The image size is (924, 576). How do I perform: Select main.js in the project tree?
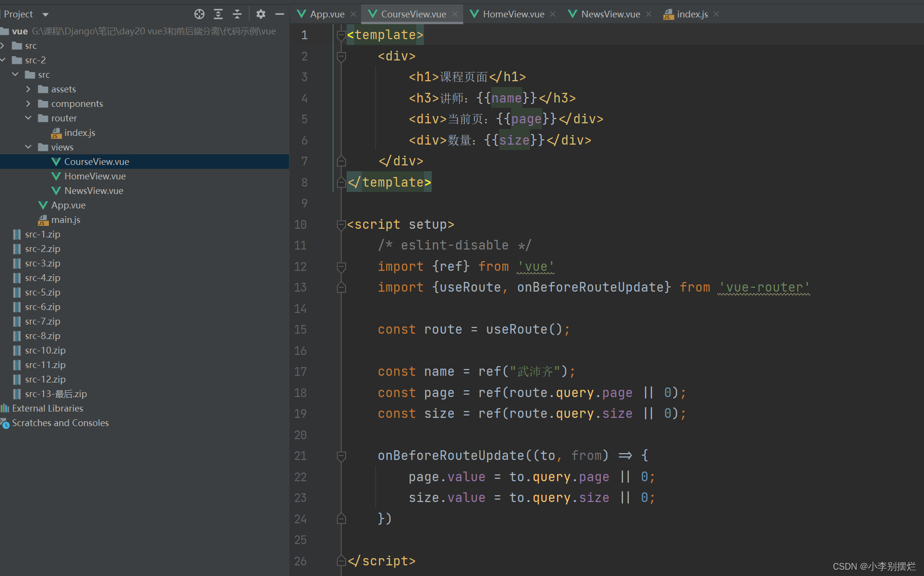tap(144, 220)
